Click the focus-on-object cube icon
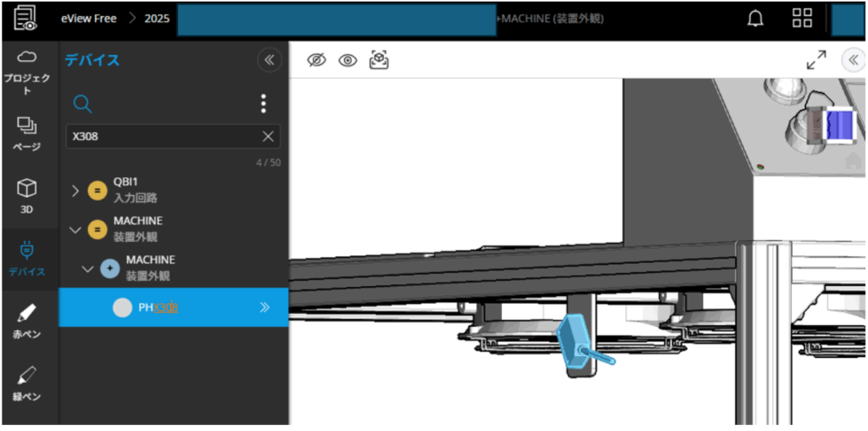 (379, 60)
